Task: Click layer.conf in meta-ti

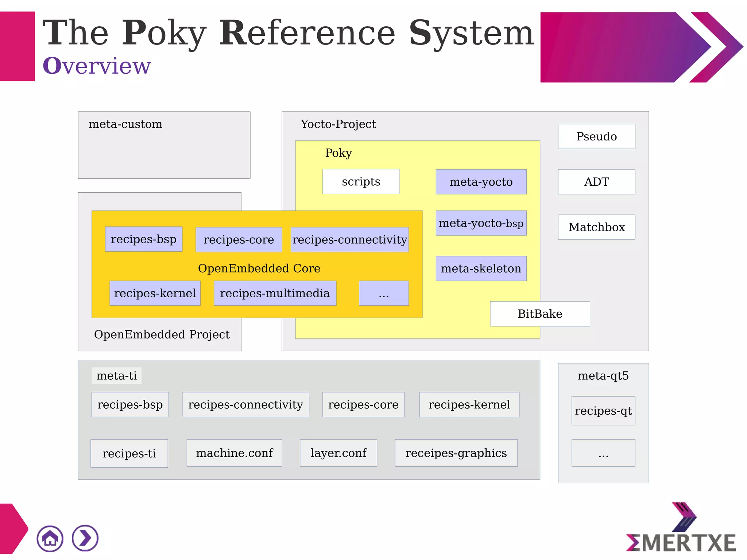Action: click(338, 453)
